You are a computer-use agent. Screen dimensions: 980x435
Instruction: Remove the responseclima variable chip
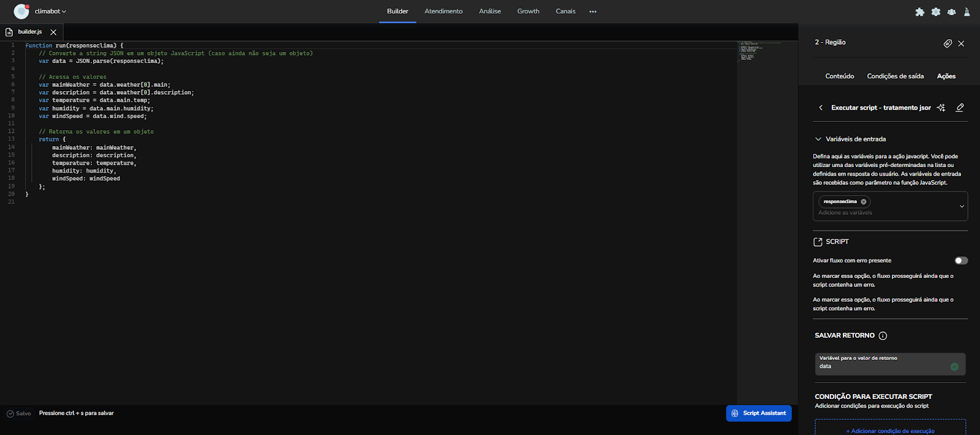pyautogui.click(x=864, y=202)
